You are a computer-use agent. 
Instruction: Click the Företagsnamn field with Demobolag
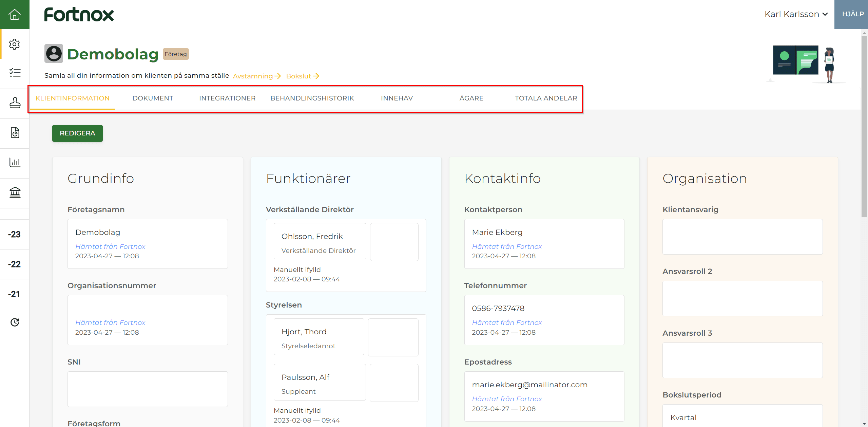[148, 244]
